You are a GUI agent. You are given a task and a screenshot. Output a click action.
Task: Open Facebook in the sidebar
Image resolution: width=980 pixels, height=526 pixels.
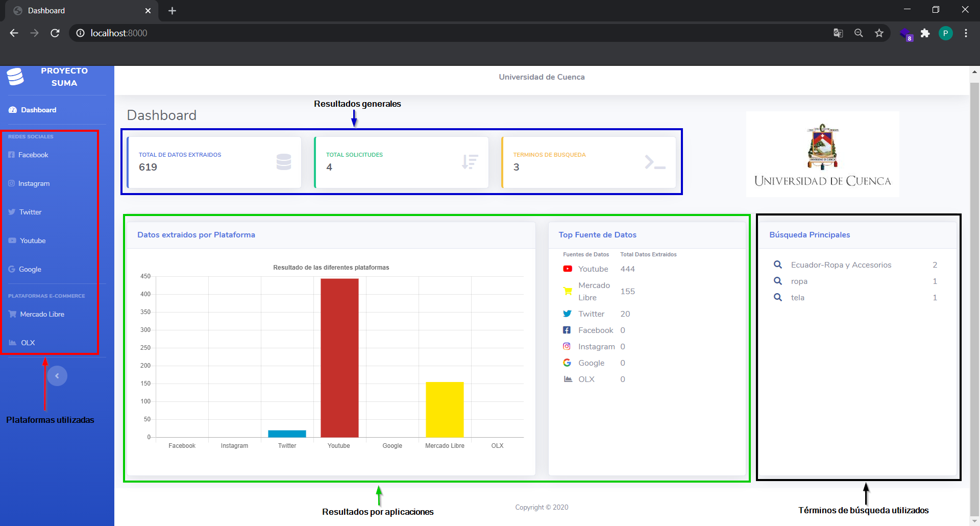pos(29,155)
